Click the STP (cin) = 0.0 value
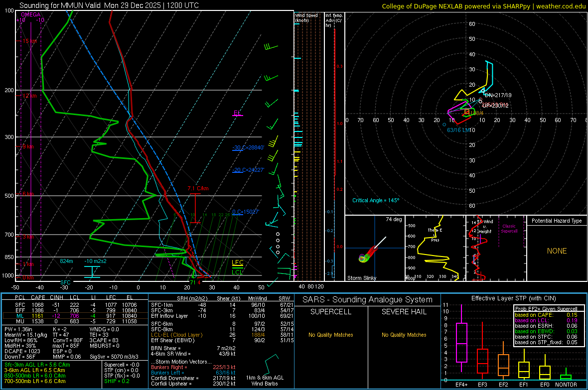The height and width of the screenshot is (390, 588). point(121,370)
